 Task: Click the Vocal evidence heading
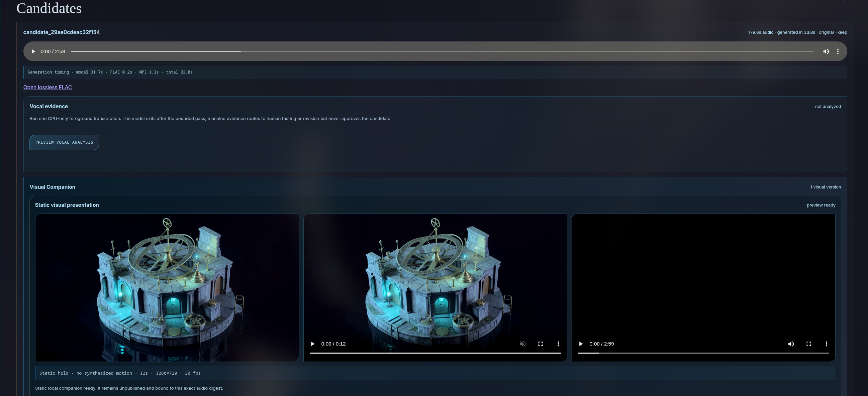point(49,106)
